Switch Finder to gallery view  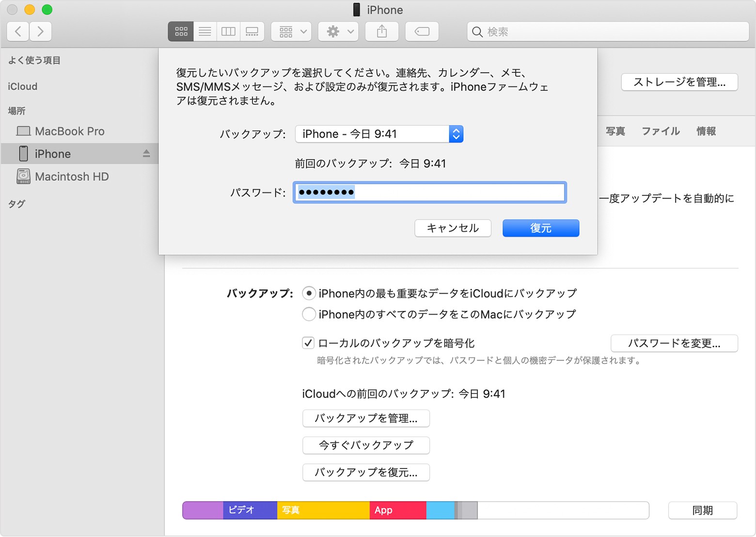[252, 32]
